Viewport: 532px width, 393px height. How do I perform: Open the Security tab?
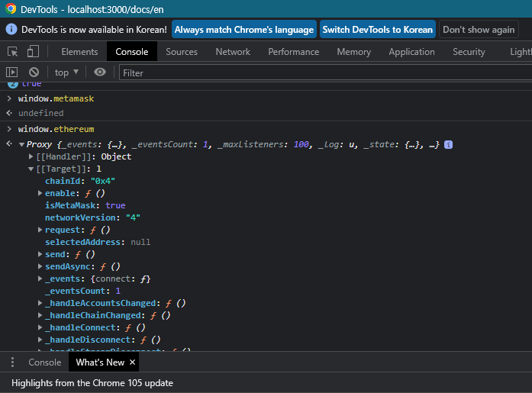click(x=469, y=52)
